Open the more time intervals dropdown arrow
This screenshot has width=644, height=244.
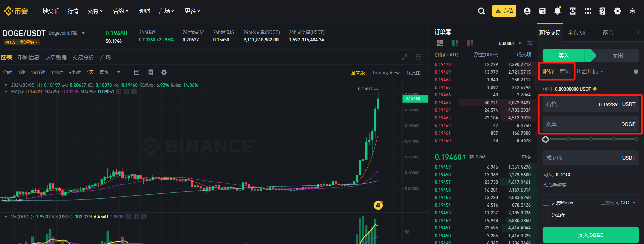[x=118, y=72]
